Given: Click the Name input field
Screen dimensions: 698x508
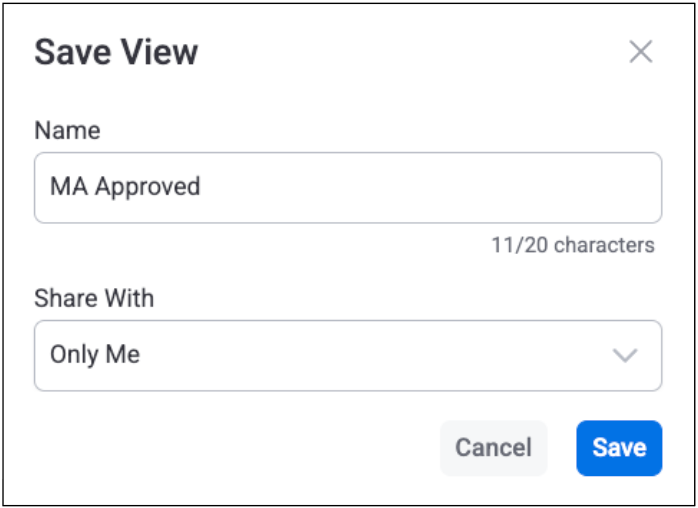Looking at the screenshot, I should pos(347,187).
